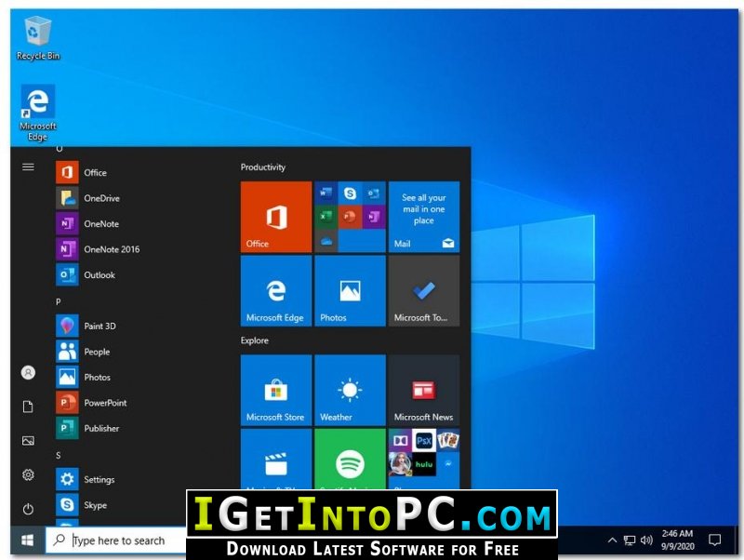Viewport: 744px width, 560px height.
Task: Open the Settings gear in the Start rail
Action: point(28,475)
